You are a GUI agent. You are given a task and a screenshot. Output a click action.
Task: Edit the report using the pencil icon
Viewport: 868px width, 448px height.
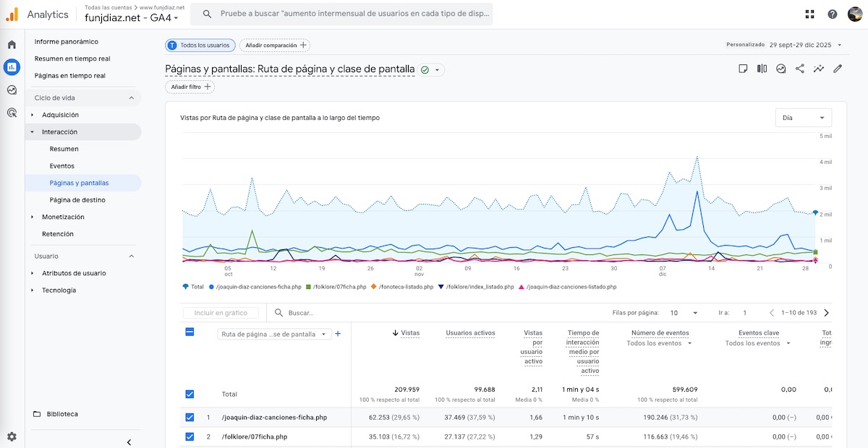click(838, 69)
